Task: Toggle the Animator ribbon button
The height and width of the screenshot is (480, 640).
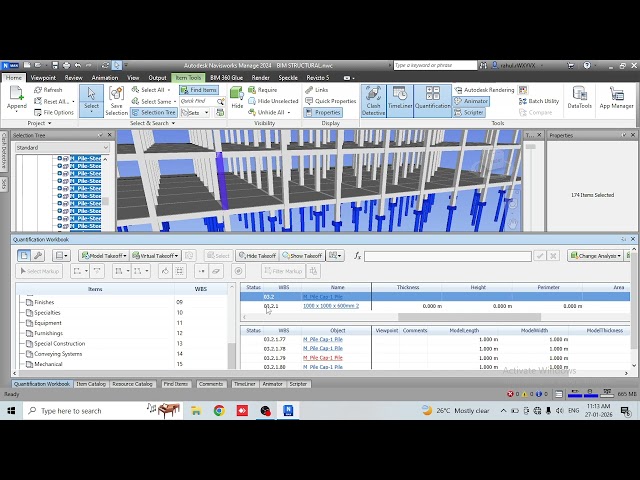Action: pyautogui.click(x=471, y=101)
